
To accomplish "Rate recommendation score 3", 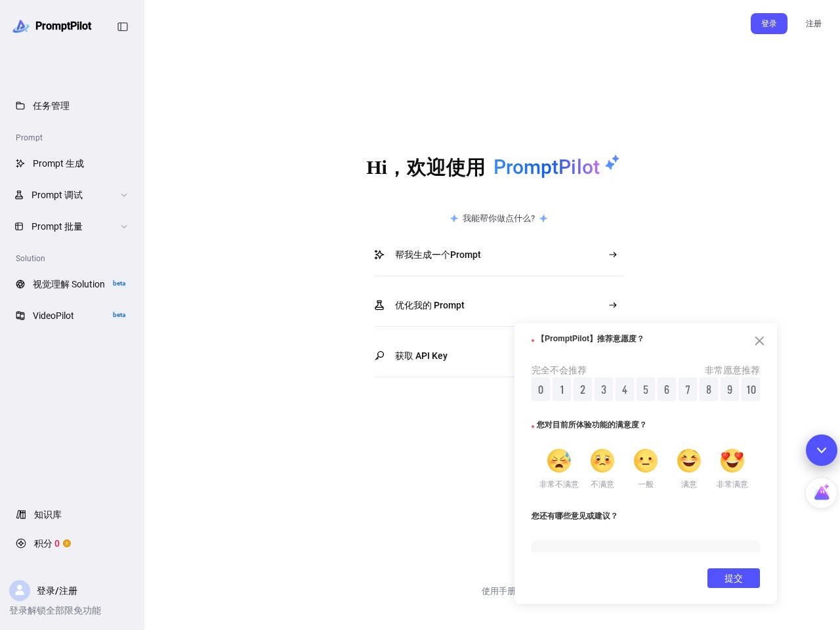I will coord(604,390).
